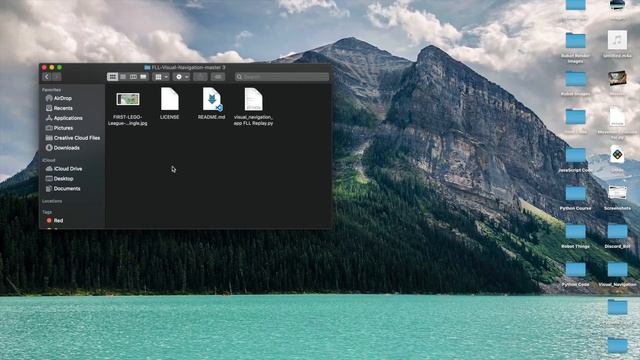The width and height of the screenshot is (640, 360).
Task: Minimize the Finder window
Action: [52, 67]
